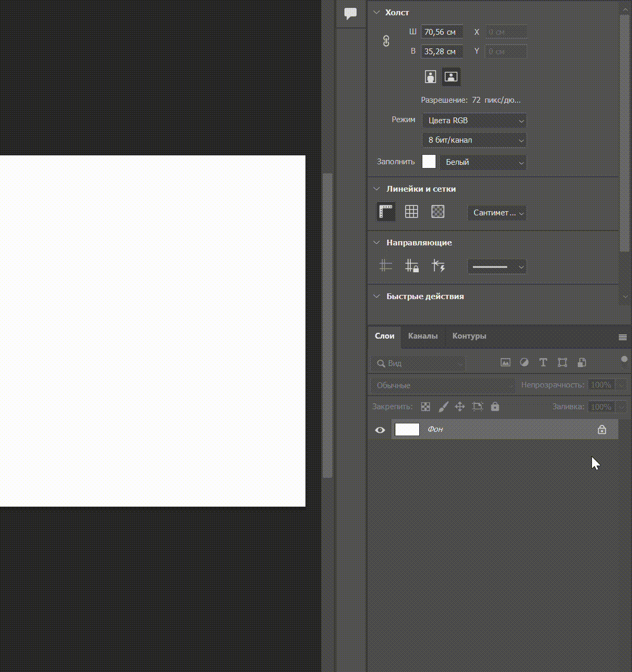Collapse the Линейки и сетки section

(x=377, y=189)
